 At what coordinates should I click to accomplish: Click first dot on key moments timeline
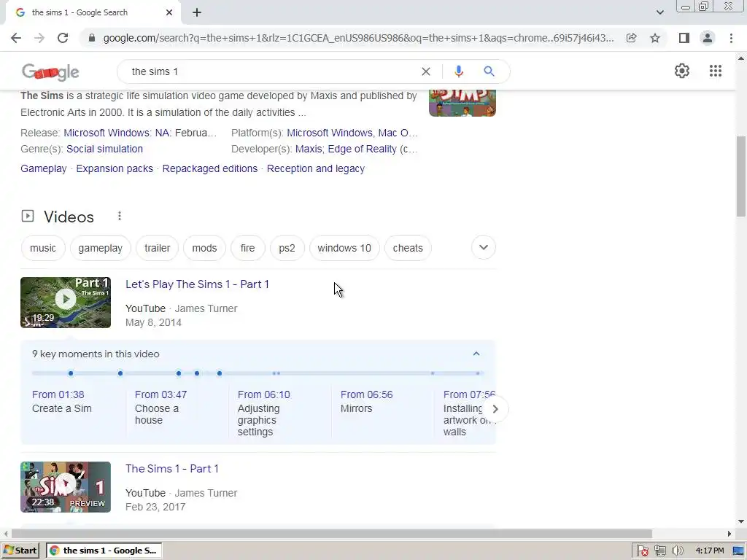[71, 373]
